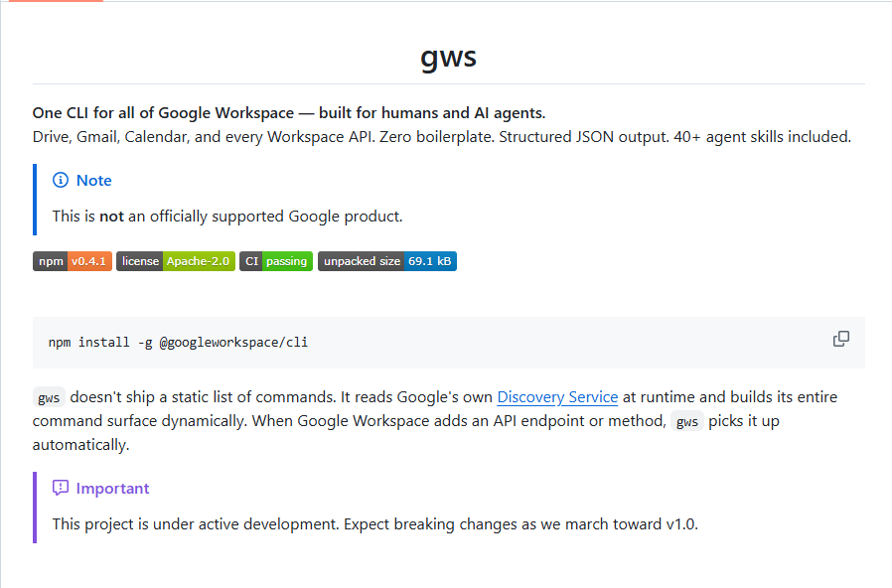
Task: Click the Note info icon
Action: (61, 180)
